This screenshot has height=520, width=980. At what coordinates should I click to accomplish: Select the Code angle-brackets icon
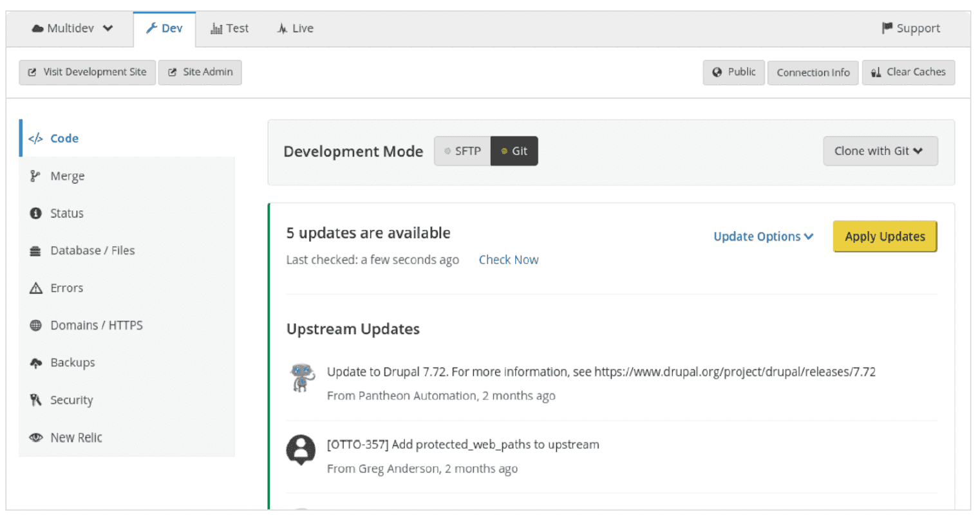(x=35, y=138)
